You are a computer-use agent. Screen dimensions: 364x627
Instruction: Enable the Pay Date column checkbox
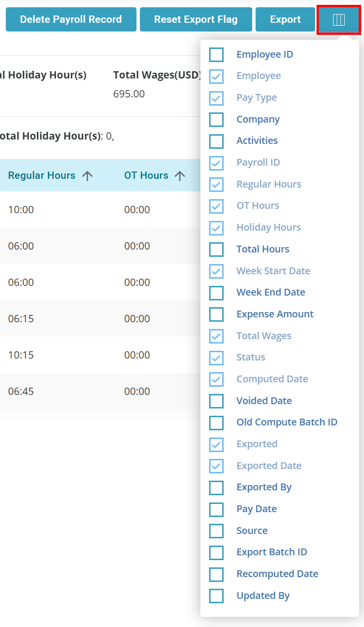[216, 509]
